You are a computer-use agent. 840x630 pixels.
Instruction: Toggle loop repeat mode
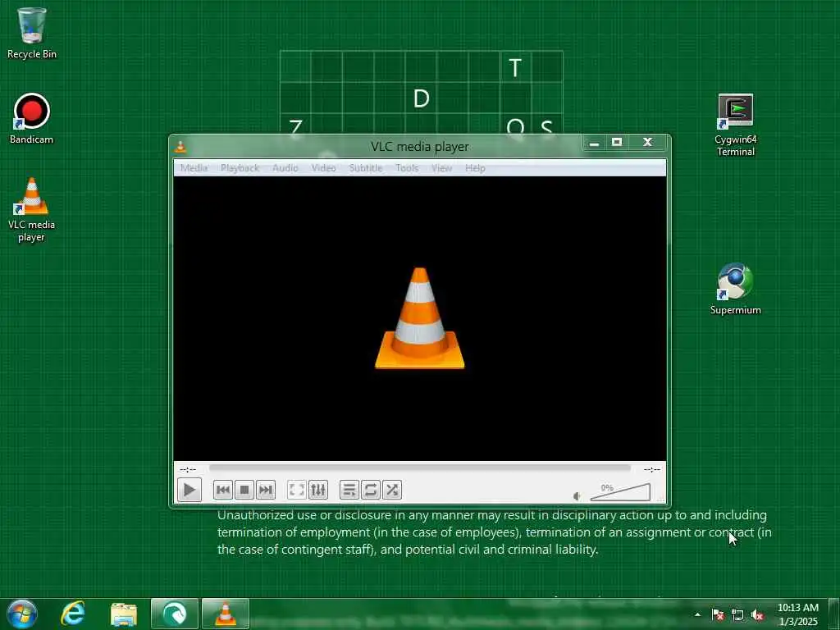pyautogui.click(x=370, y=490)
